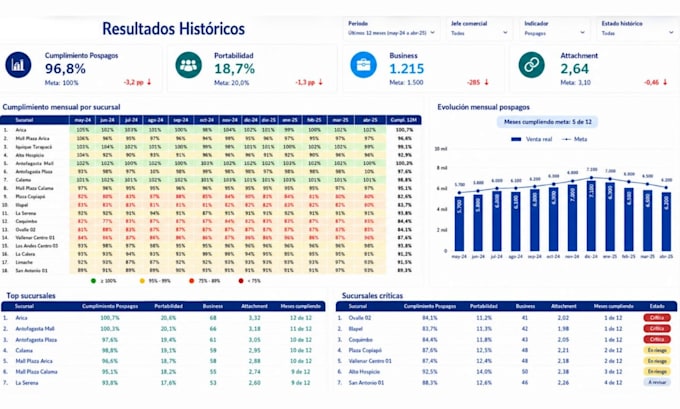Screen dimensions: 680x409
Task: Toggle the Venta real legend entry
Action: (x=532, y=139)
